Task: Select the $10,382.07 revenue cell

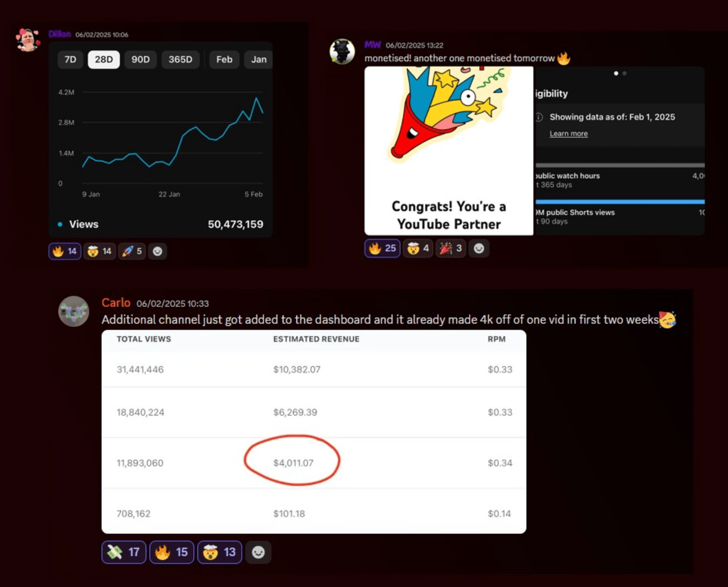Action: [x=297, y=370]
